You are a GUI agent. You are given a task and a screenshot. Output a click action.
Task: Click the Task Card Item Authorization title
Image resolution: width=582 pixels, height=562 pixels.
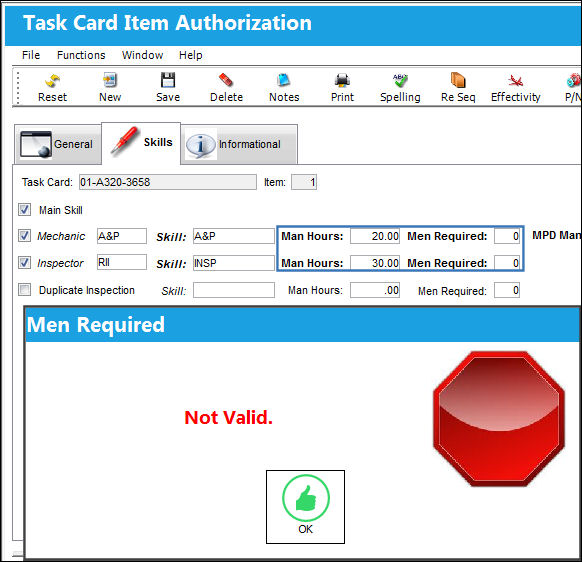167,23
